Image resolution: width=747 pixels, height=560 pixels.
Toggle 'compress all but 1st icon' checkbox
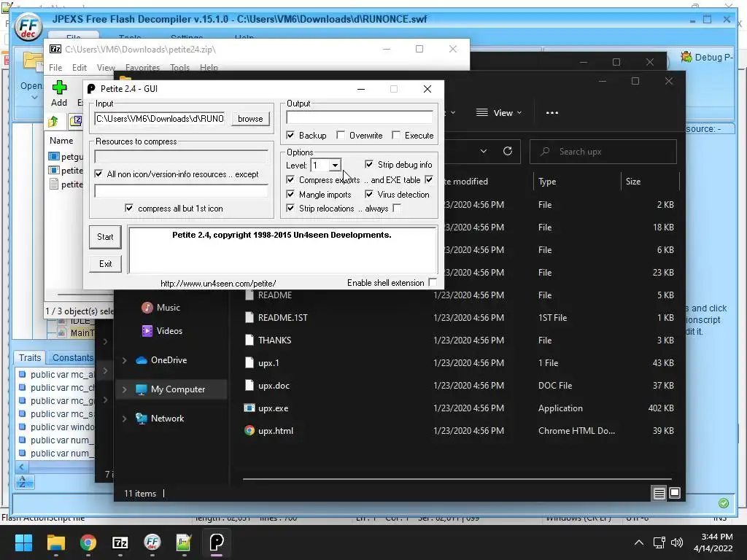pyautogui.click(x=128, y=208)
